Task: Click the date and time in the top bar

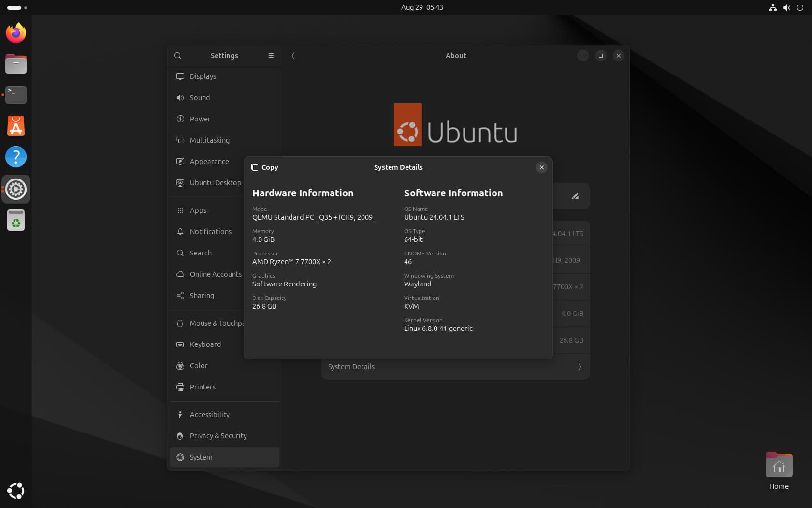Action: [x=421, y=7]
